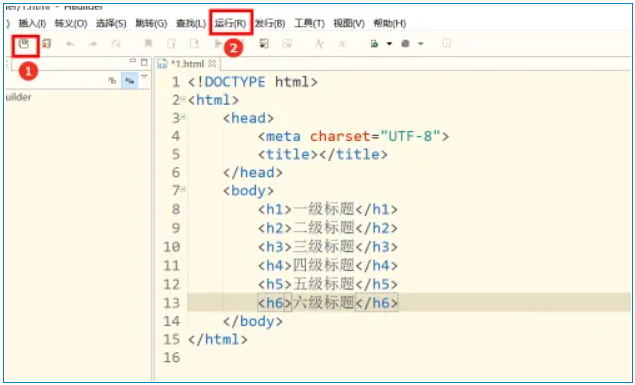This screenshot has width=635, height=385.
Task: Click the closing </head> tag on line 6
Action: pyautogui.click(x=253, y=172)
